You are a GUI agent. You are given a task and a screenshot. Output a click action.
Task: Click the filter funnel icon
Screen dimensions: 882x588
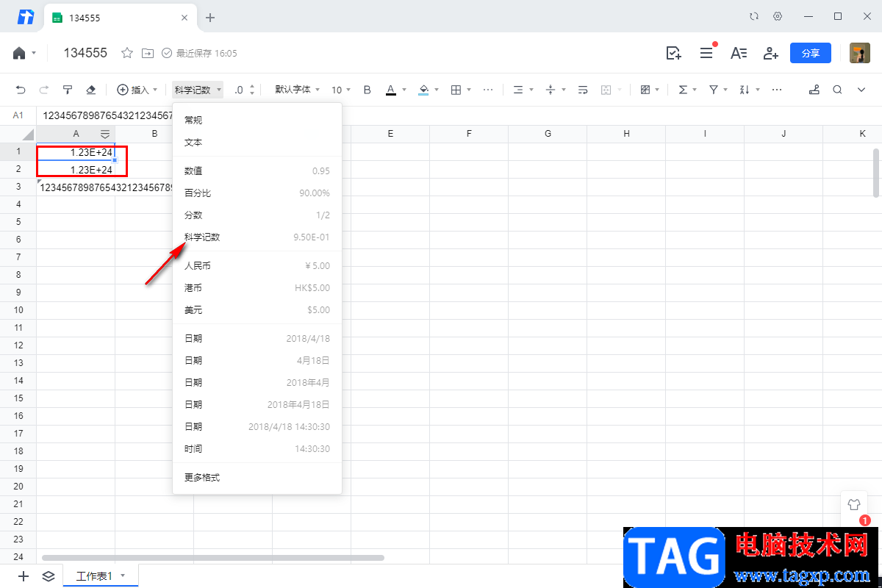714,90
